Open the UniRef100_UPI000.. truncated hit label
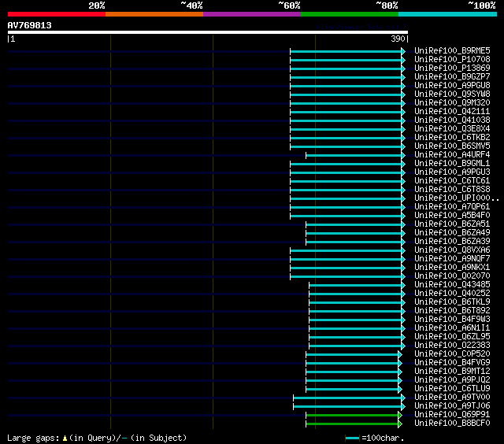504x444 pixels. coord(457,198)
